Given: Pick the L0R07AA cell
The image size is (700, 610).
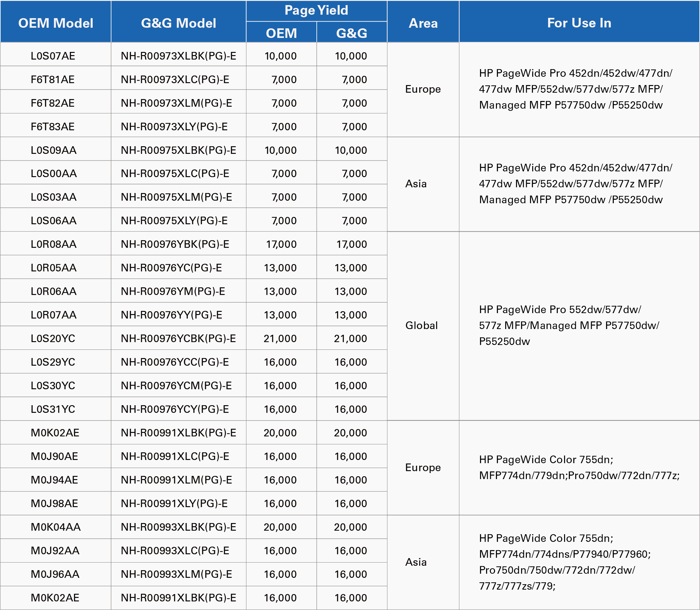Looking at the screenshot, I should (x=55, y=314).
